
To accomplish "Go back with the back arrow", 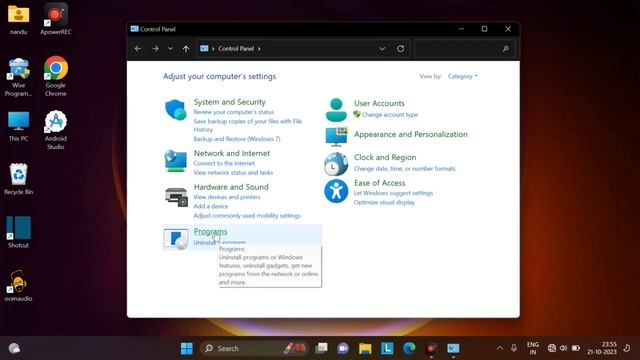I will pyautogui.click(x=138, y=49).
